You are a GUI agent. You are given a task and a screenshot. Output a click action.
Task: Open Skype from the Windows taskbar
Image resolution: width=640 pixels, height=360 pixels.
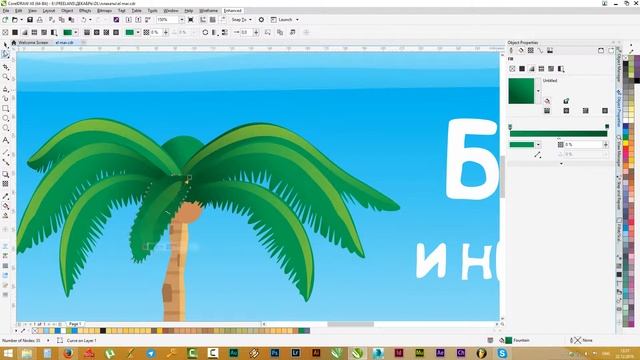pyautogui.click(x=502, y=353)
